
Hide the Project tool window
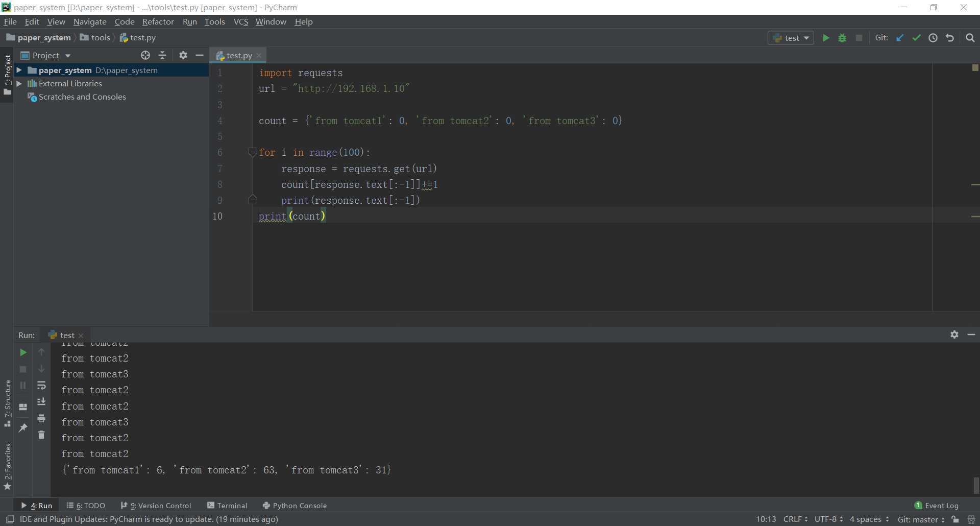(200, 55)
